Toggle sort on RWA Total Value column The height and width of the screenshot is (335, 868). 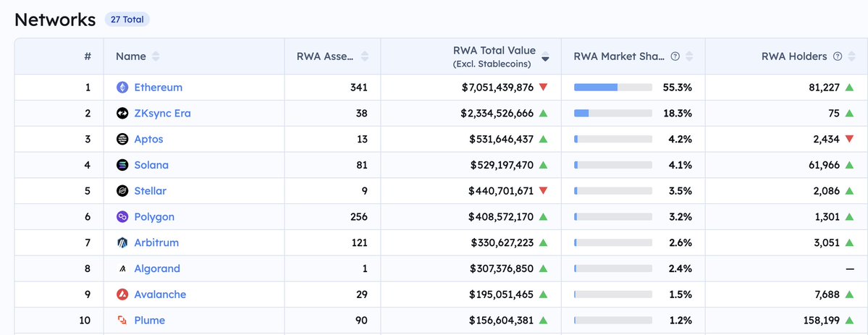[x=545, y=56]
